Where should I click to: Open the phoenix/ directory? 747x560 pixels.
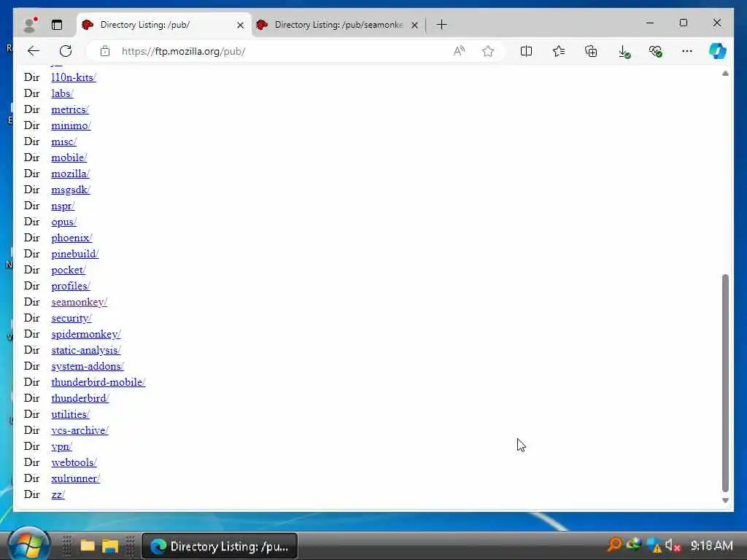coord(71,238)
